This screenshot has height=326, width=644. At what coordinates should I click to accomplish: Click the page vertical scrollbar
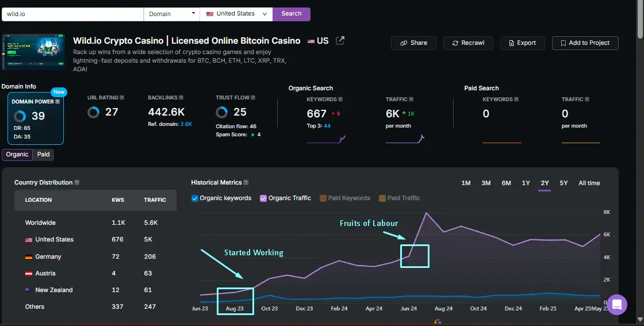pos(641,21)
